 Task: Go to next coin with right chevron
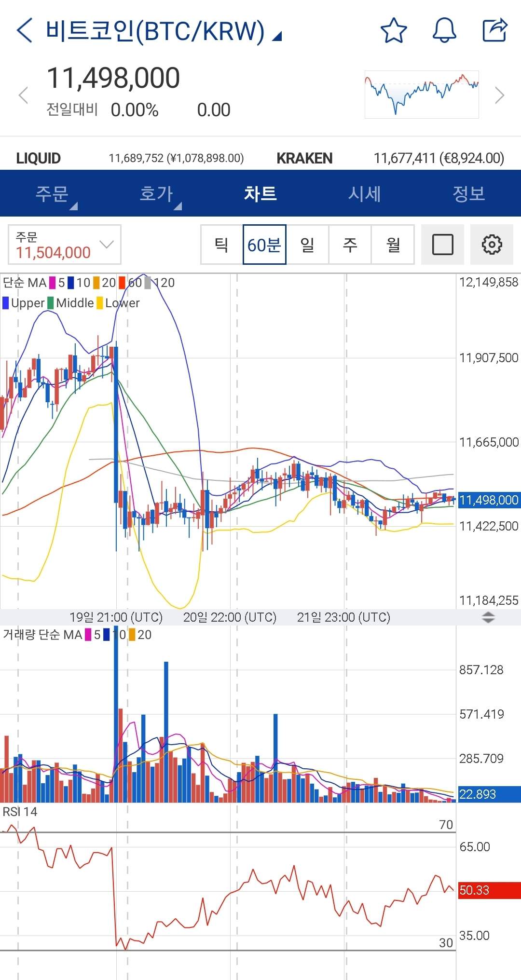point(500,95)
